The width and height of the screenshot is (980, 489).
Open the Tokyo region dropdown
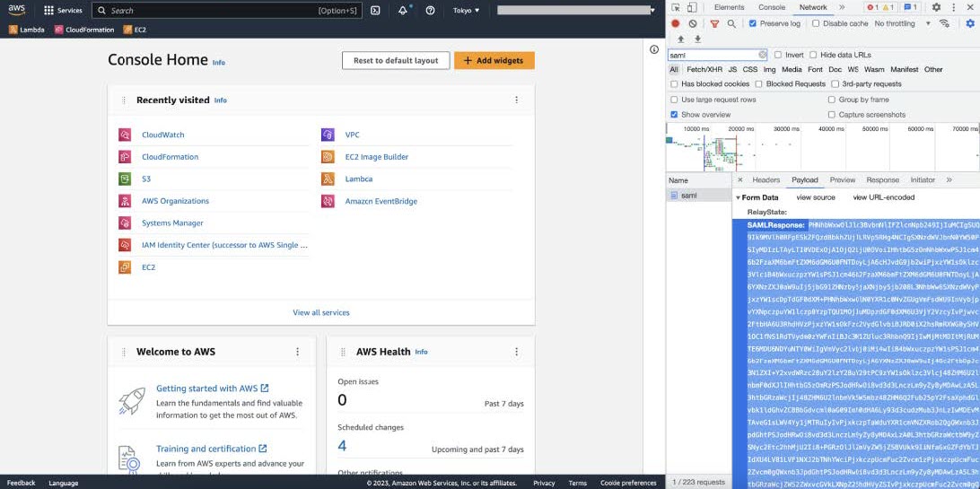pos(467,11)
